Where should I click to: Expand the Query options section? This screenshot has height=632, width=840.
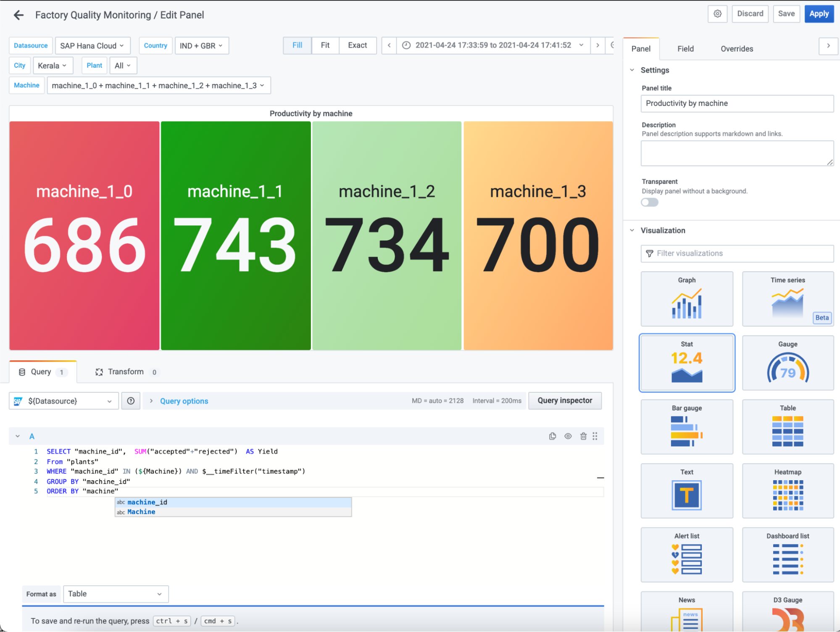(x=184, y=401)
